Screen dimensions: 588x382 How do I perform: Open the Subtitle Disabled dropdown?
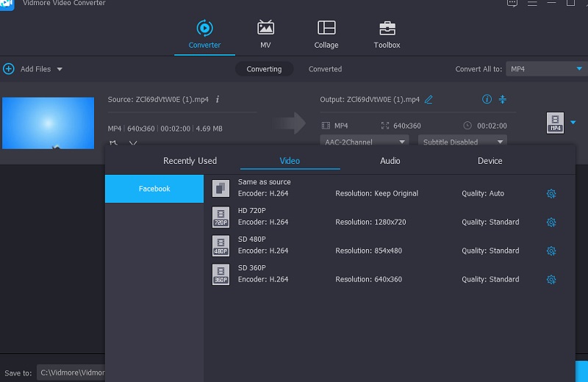(x=462, y=142)
